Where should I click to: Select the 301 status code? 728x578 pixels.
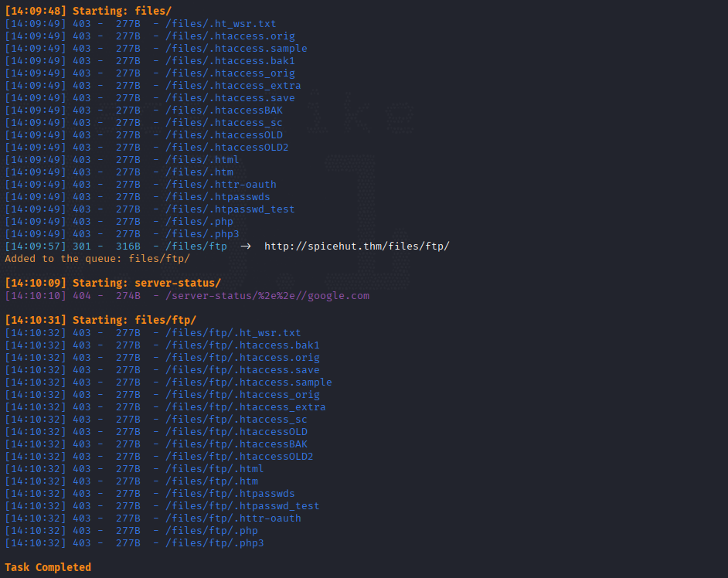(x=82, y=246)
